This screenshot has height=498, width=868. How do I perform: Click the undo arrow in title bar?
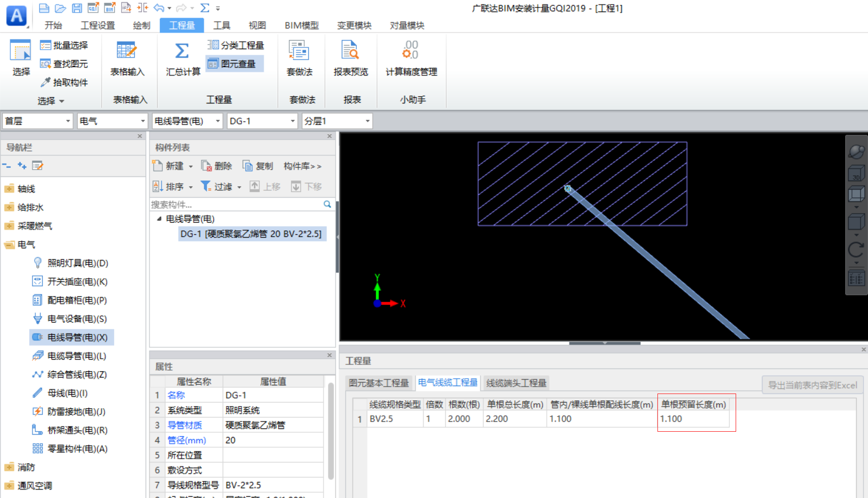[159, 8]
